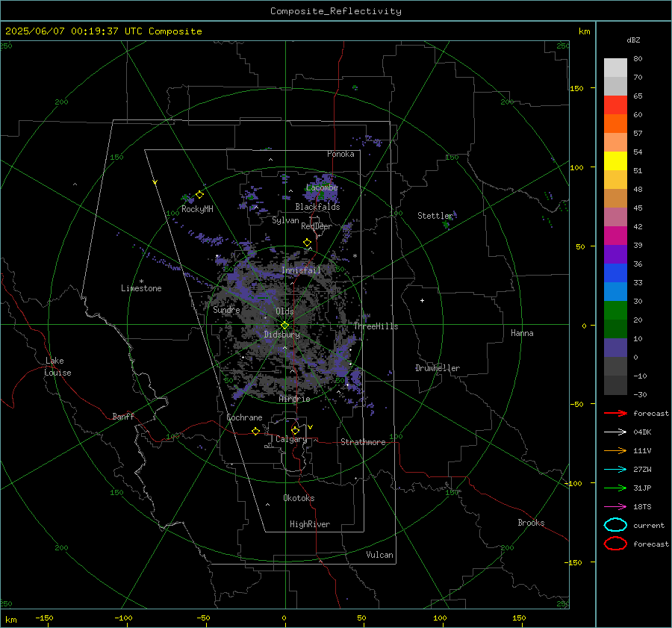Click the Calgary city label

point(291,439)
